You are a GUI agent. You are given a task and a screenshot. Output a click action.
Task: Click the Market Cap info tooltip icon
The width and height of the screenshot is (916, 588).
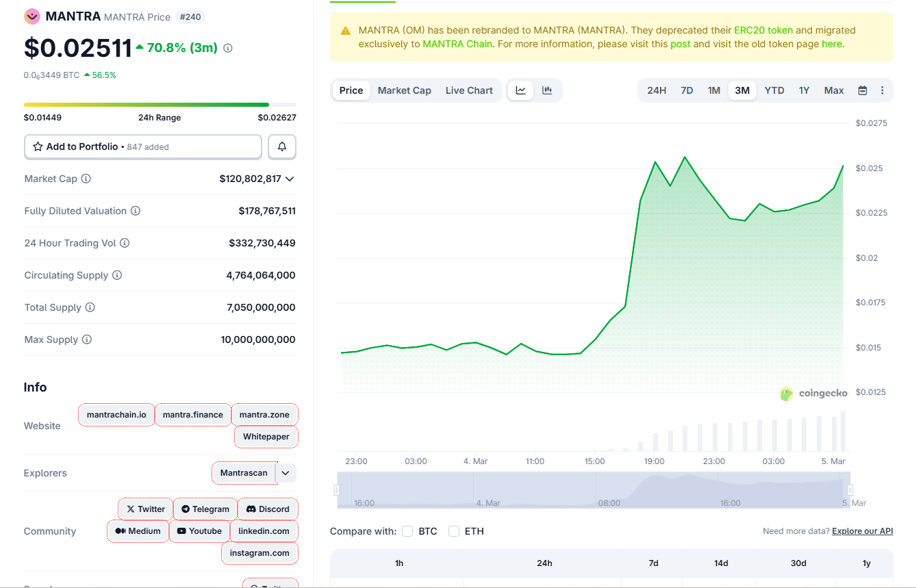85,179
